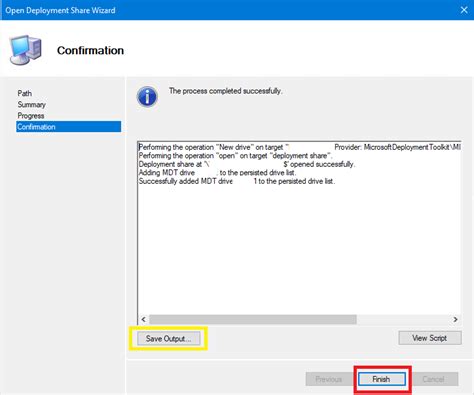
Task: Click the 'Successfully added MDT drive' line
Action: click(237, 181)
